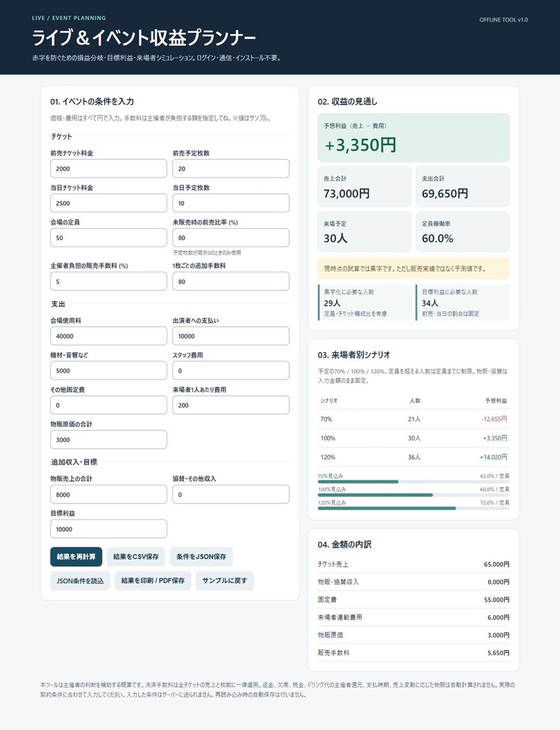Click the スタッフ費用 field

point(231,371)
